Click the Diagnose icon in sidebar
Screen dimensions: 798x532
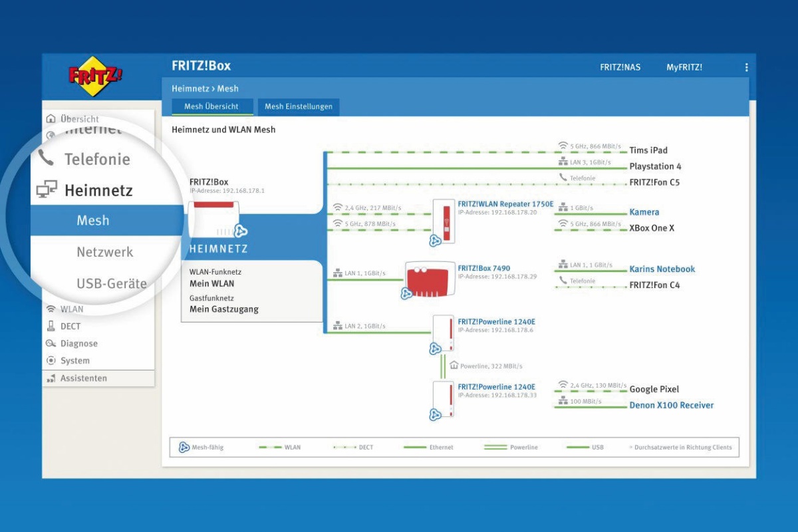point(51,343)
